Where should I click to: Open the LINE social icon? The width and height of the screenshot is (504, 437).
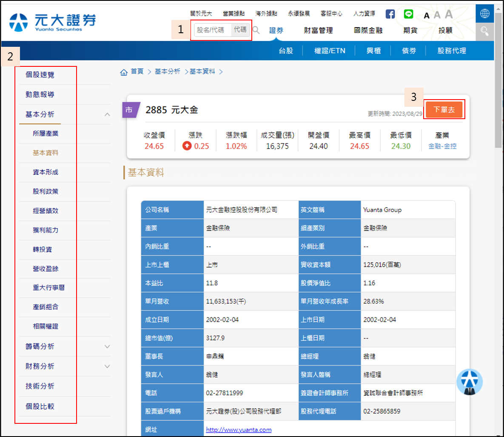[x=409, y=14]
